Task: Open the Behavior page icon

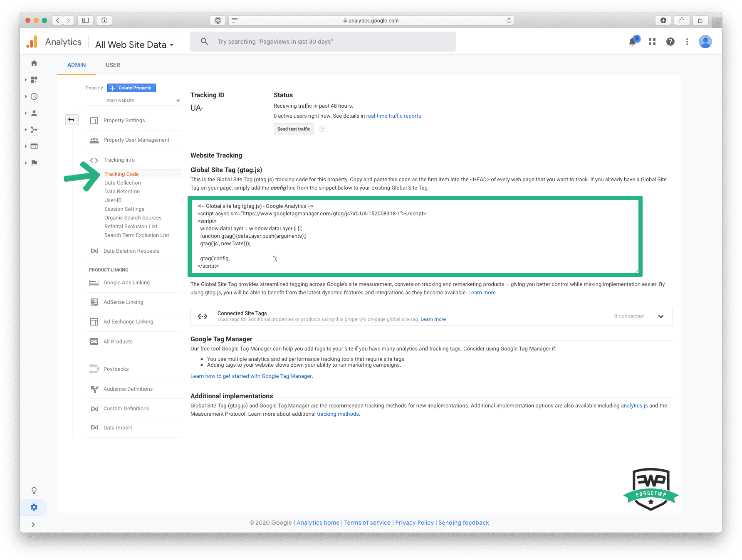Action: point(34,146)
